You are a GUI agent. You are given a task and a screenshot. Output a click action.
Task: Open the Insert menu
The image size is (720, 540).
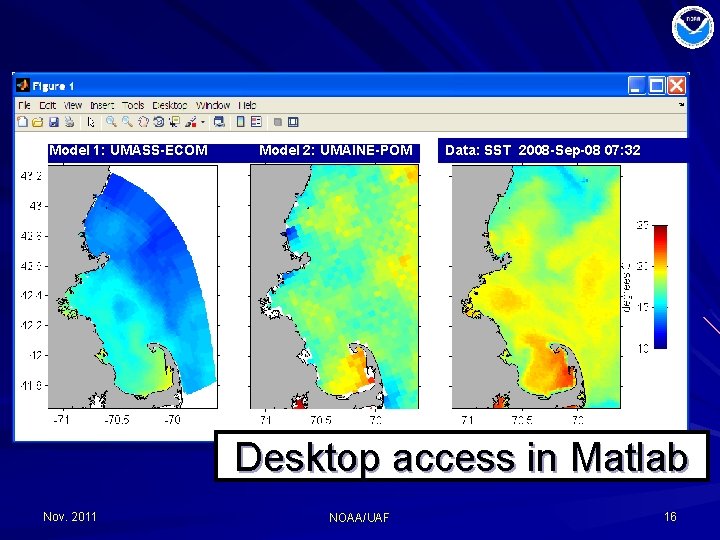click(x=102, y=105)
